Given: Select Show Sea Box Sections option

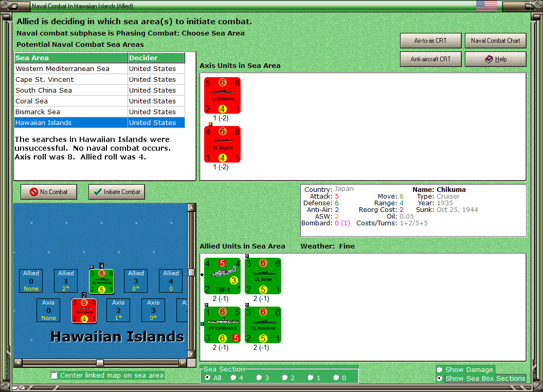Looking at the screenshot, I should pos(440,379).
